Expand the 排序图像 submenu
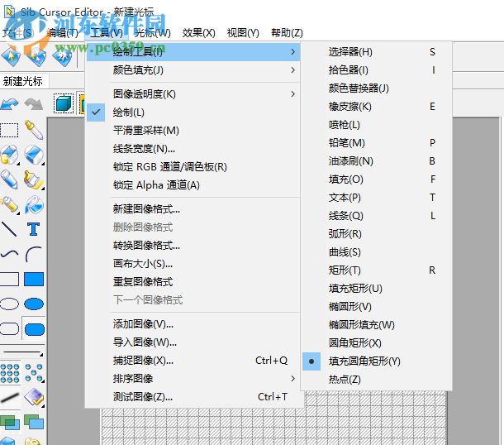Image resolution: width=504 pixels, height=445 pixels. (193, 379)
